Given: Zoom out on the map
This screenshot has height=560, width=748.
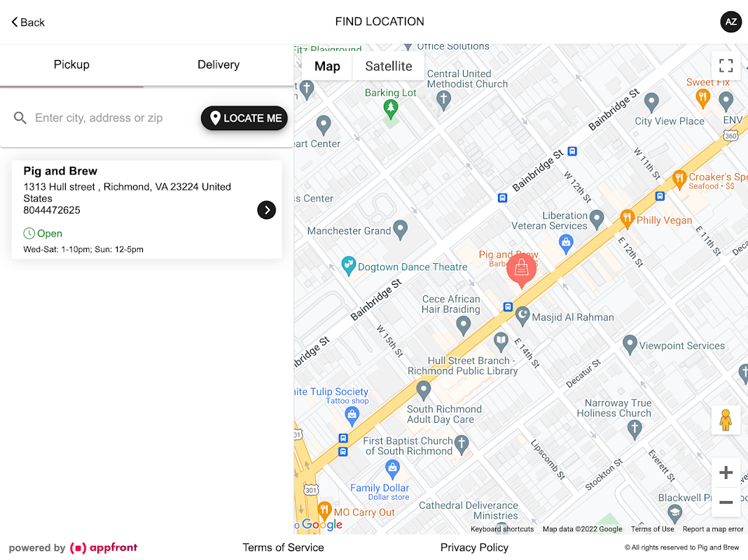Looking at the screenshot, I should [x=726, y=502].
